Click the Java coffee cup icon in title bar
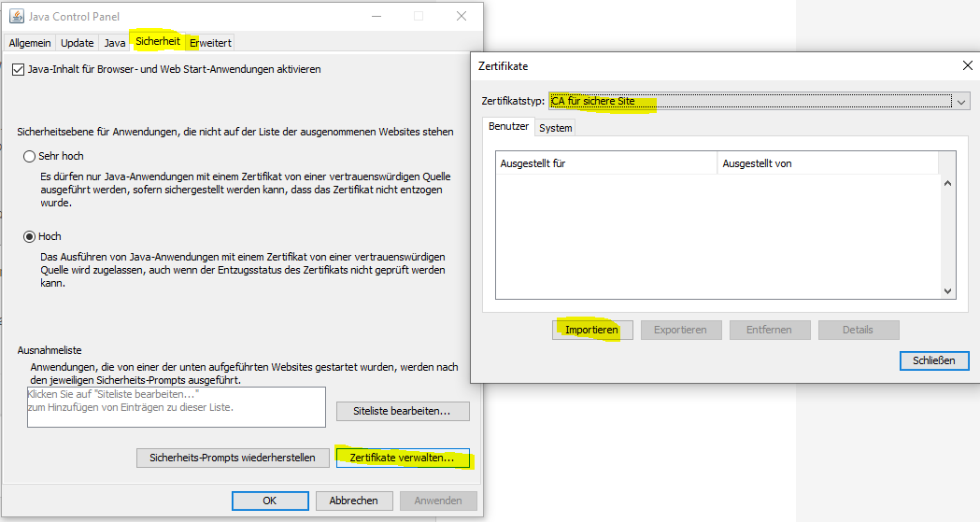Viewport: 980px width, 522px height. point(17,16)
